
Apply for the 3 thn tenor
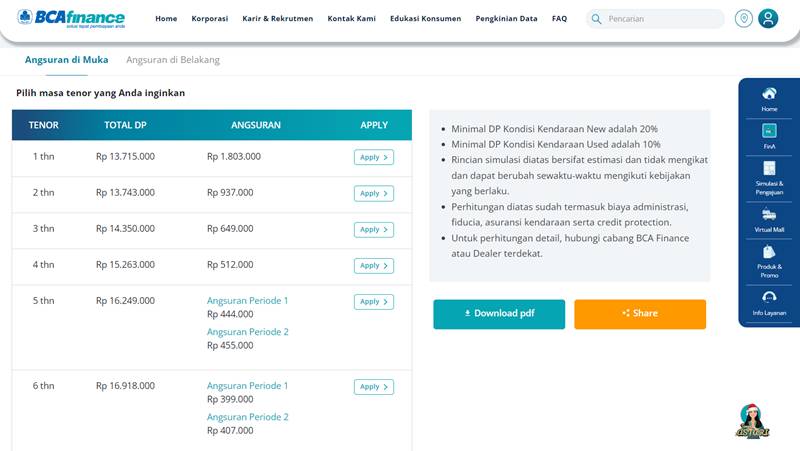coord(374,230)
